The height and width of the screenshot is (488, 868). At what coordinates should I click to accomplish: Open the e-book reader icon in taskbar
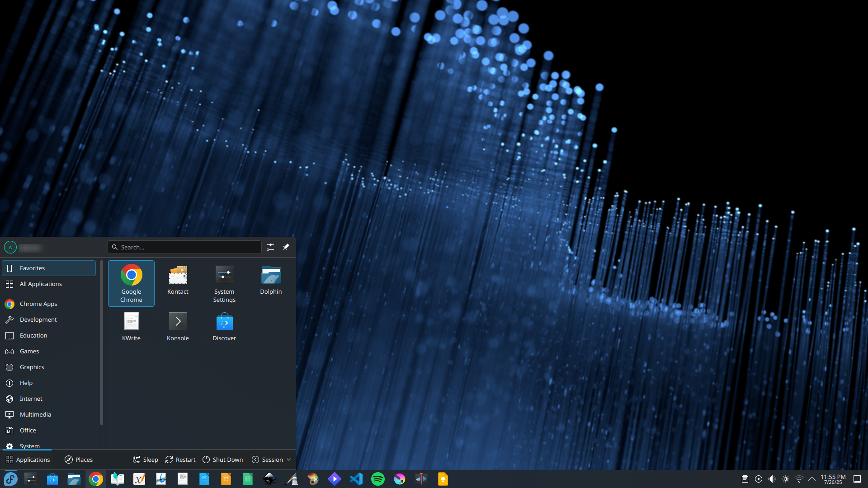[118, 479]
